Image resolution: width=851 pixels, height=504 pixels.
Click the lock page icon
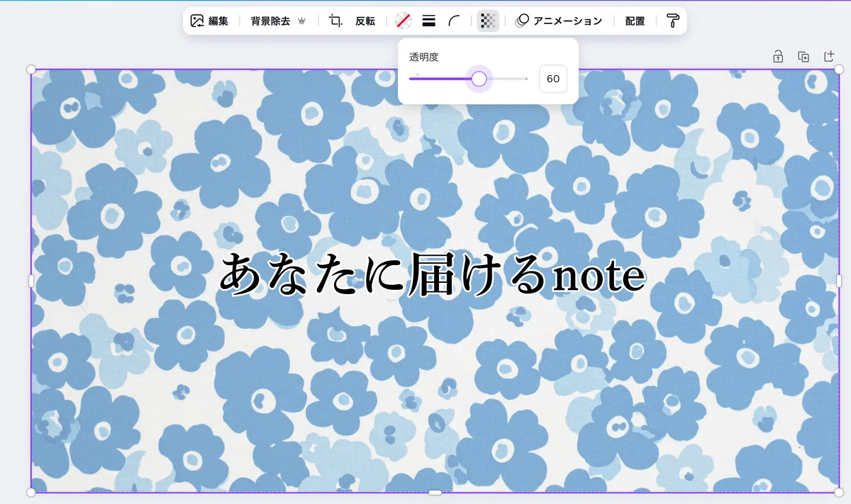[778, 57]
